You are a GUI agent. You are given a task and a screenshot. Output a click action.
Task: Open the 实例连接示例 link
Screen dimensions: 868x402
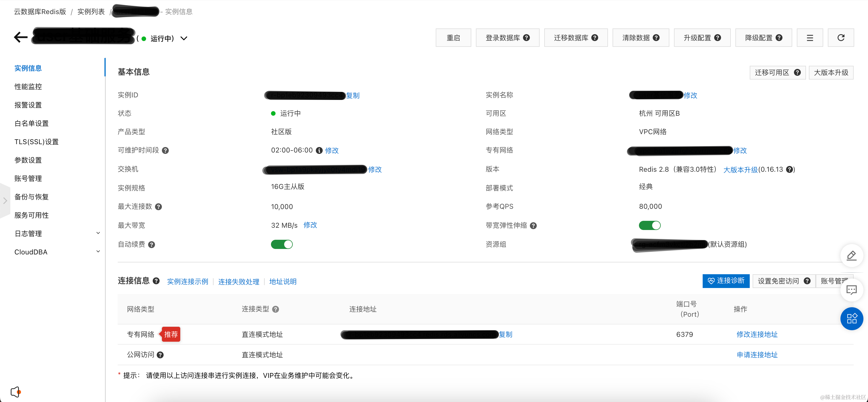[188, 282]
